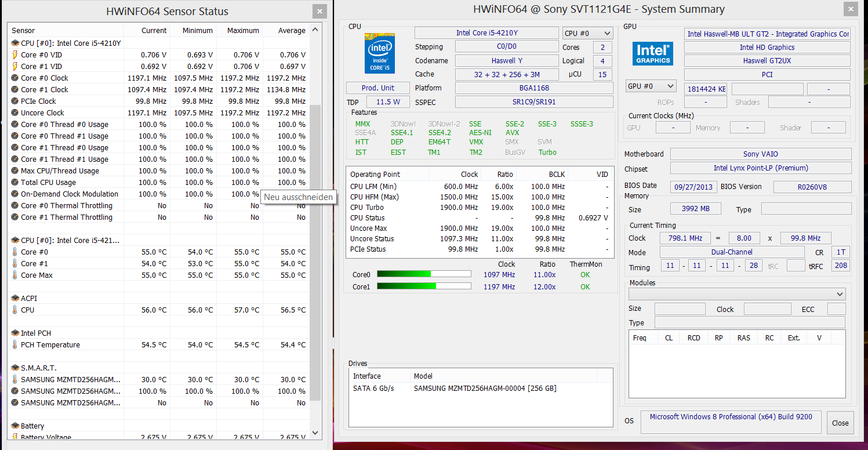Click the icon for Core #1 Thread #1 Usage
This screenshot has width=868, height=450.
click(x=15, y=159)
